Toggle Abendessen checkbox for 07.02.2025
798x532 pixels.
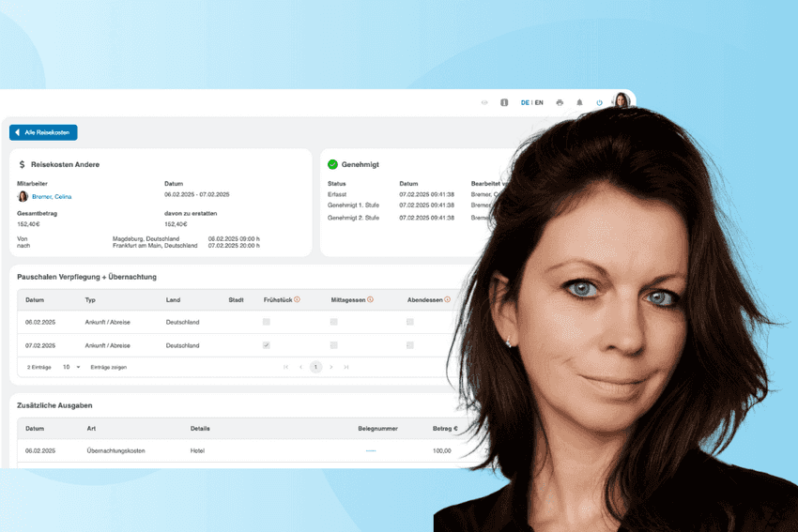pos(410,345)
